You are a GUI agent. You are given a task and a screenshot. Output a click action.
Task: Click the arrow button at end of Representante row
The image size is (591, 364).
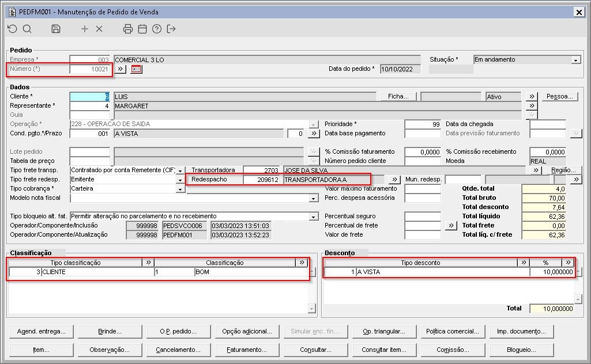532,106
